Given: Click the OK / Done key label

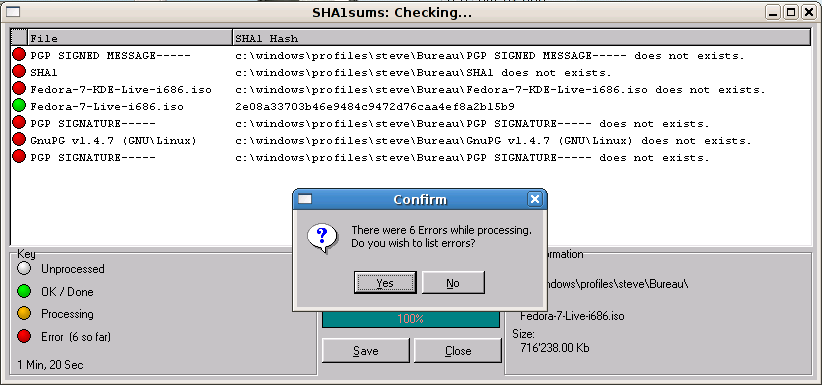Looking at the screenshot, I should (x=67, y=292).
